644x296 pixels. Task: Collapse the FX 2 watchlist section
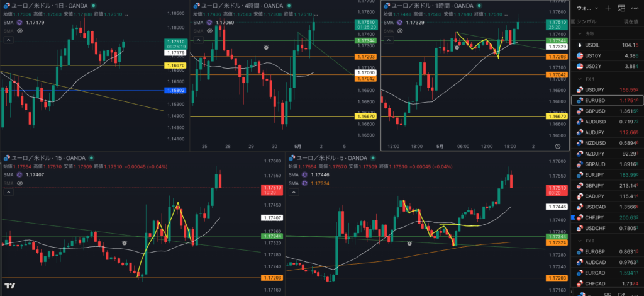tap(580, 241)
